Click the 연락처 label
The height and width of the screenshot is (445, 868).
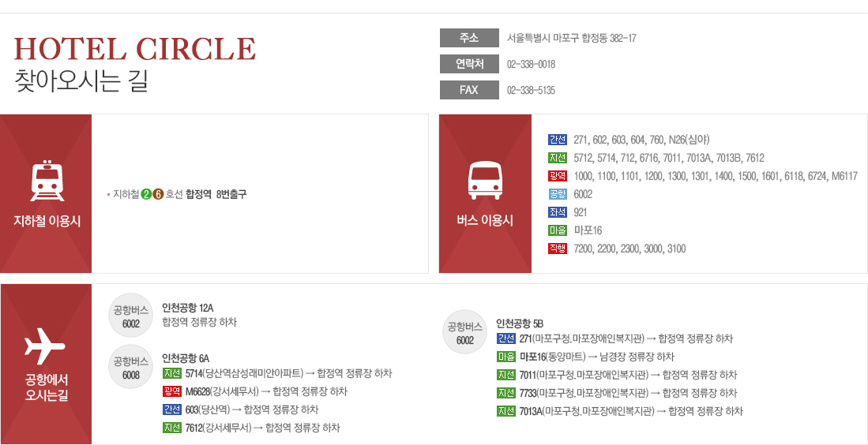[x=469, y=64]
